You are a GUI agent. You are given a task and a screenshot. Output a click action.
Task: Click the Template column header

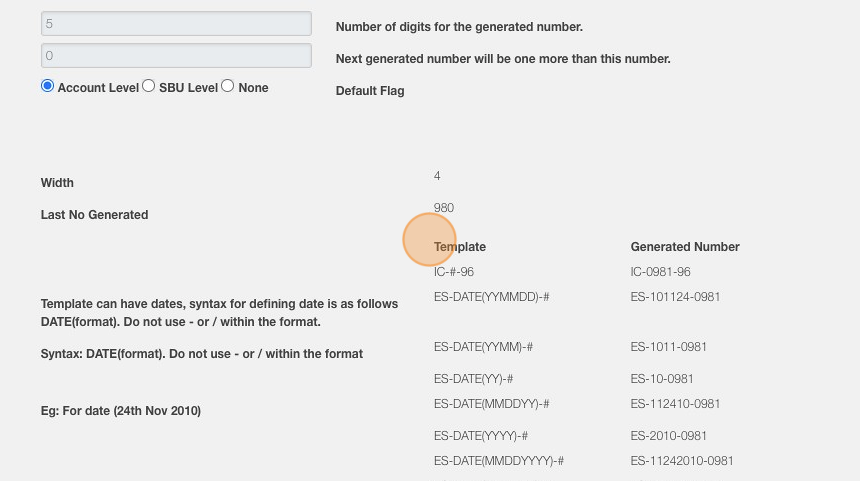pos(460,247)
